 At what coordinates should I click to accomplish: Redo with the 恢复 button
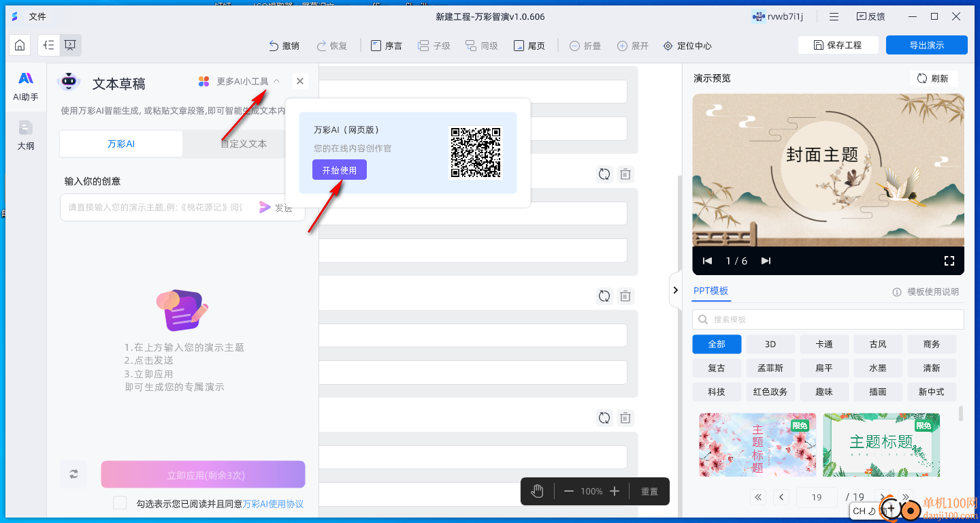tap(332, 46)
